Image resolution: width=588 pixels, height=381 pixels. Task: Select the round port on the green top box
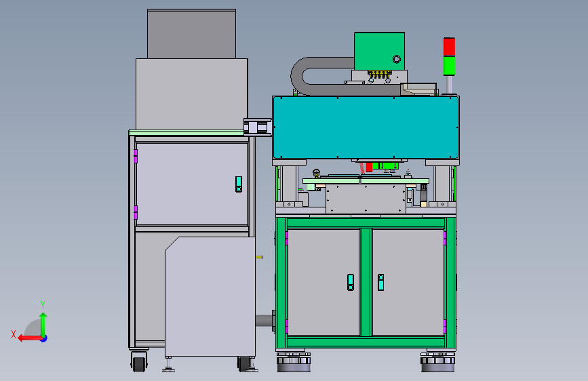(x=396, y=59)
